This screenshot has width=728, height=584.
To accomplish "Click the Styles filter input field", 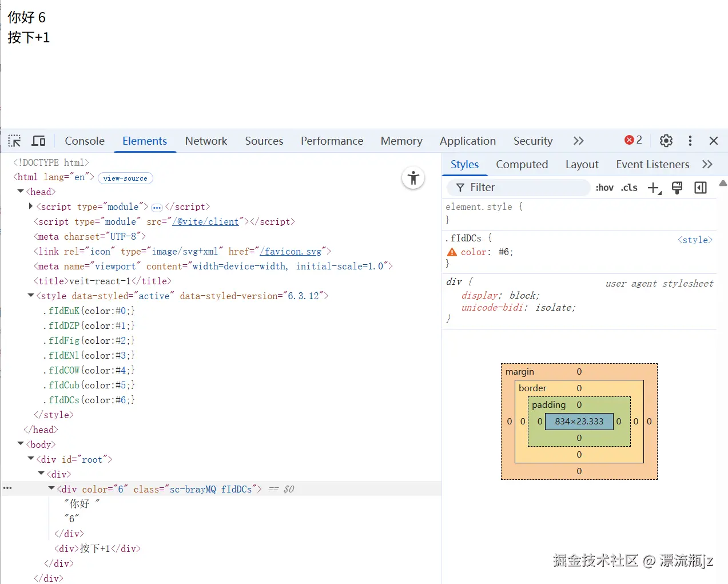I will pos(518,188).
